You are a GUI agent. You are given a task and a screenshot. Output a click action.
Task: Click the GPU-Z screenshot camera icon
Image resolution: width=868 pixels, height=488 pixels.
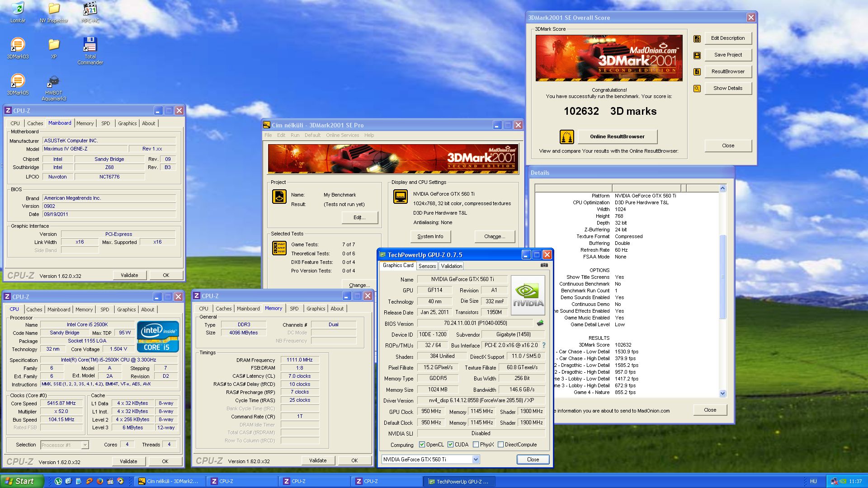[x=544, y=265]
